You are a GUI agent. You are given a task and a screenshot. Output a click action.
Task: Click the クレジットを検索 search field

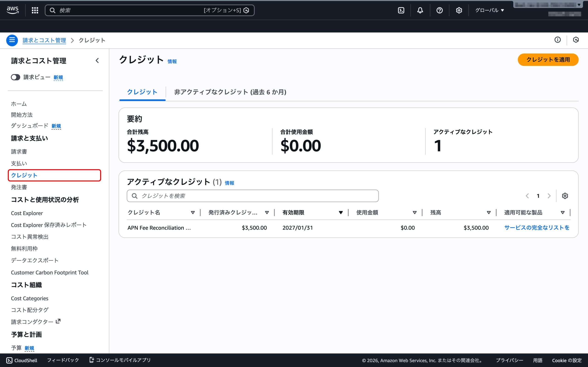pyautogui.click(x=252, y=196)
